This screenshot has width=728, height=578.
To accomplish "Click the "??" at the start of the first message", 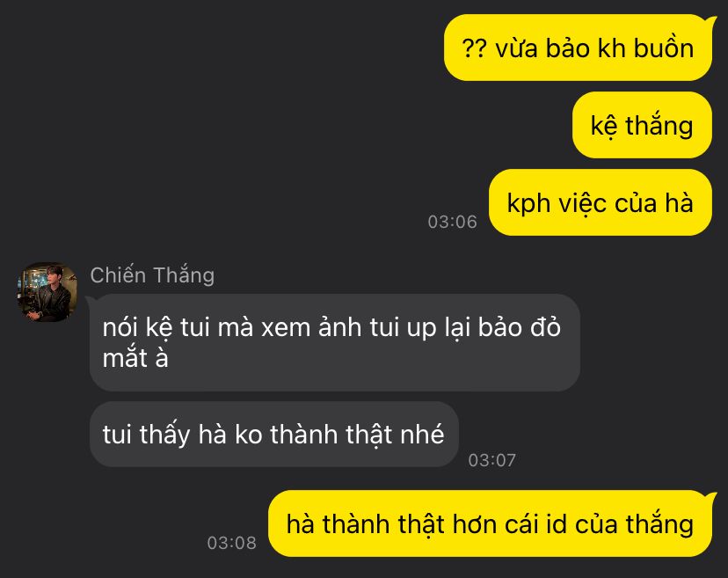I will pos(474,48).
